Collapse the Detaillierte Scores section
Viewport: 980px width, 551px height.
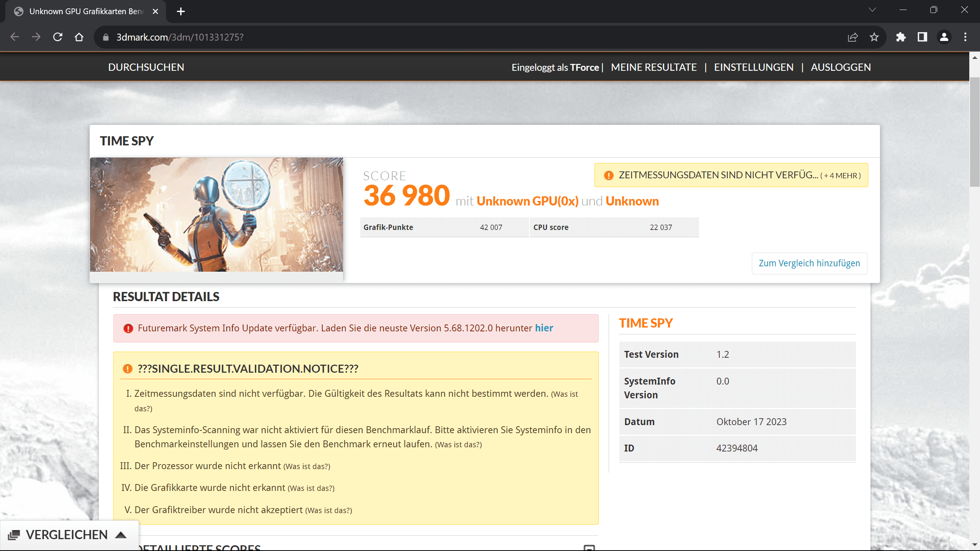589,548
